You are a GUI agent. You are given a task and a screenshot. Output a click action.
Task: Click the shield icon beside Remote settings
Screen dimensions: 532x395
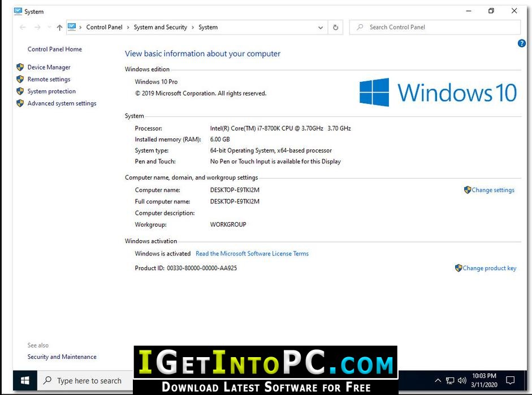20,79
